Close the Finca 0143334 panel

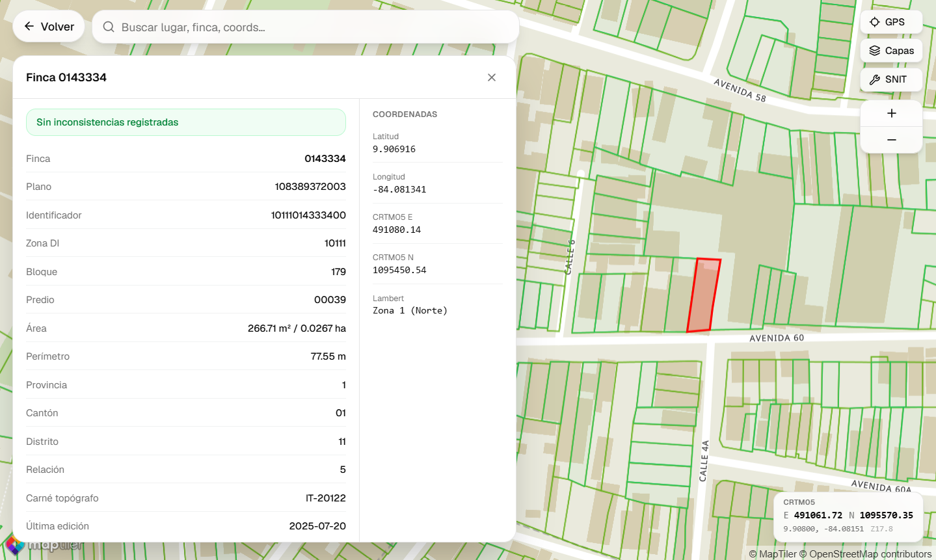[492, 77]
